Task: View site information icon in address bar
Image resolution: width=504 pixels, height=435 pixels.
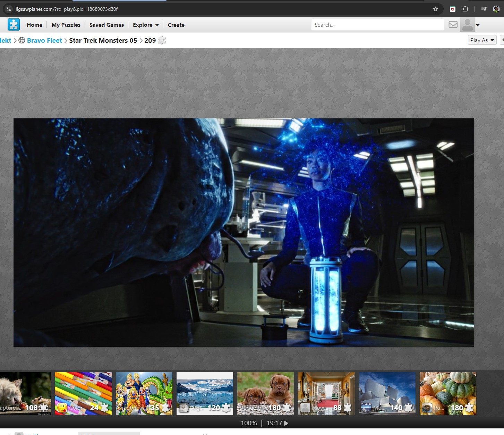Action: (9, 9)
